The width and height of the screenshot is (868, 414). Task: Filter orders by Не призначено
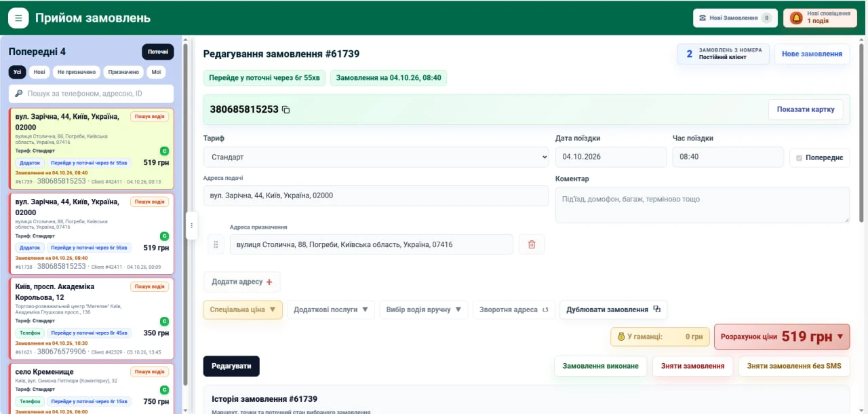[77, 72]
